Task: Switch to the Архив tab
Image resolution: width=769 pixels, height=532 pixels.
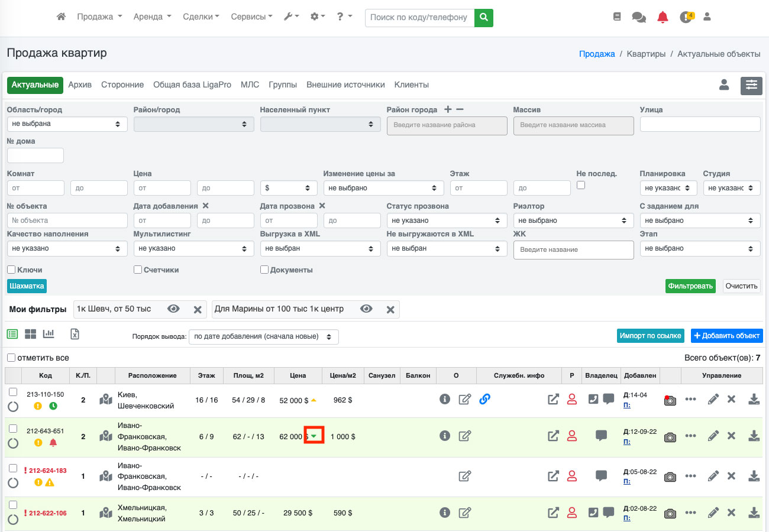Action: [x=80, y=85]
